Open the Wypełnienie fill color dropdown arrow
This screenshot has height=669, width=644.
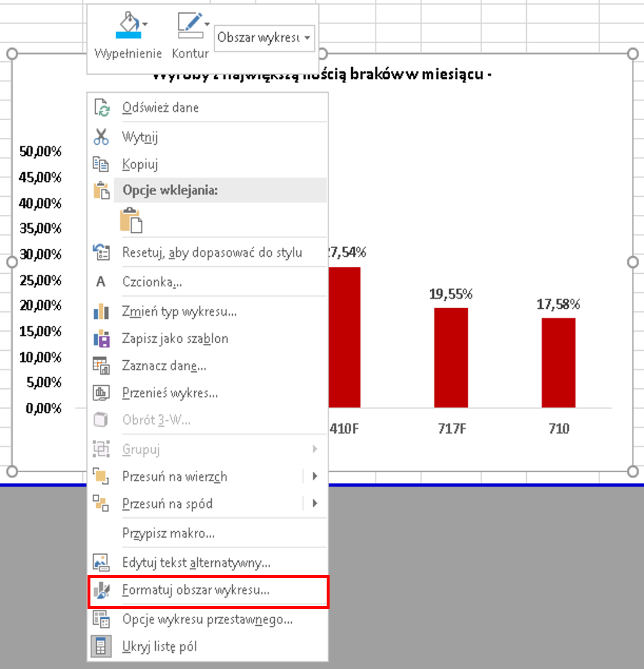(x=145, y=25)
